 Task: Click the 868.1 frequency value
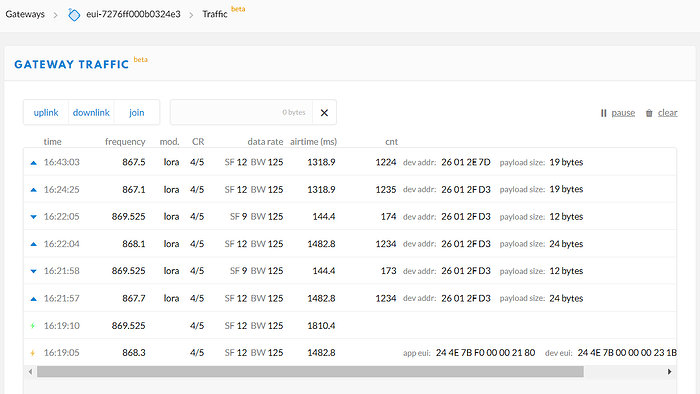[134, 244]
